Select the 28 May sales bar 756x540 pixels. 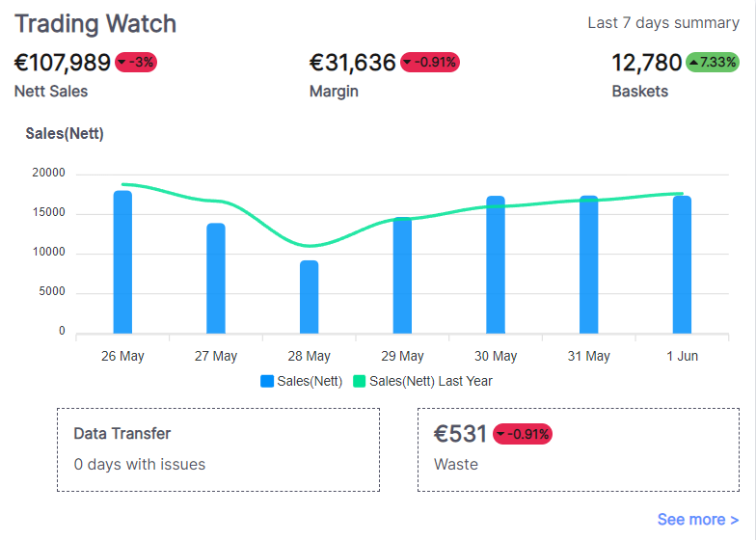[309, 297]
